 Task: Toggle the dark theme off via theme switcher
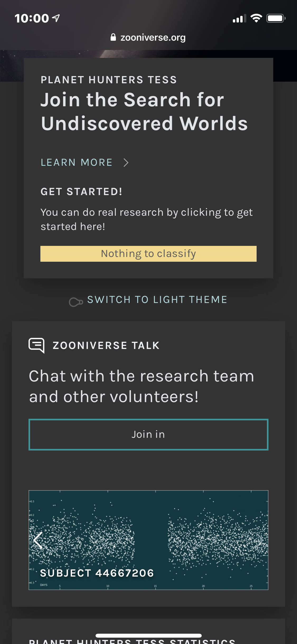coord(157,300)
